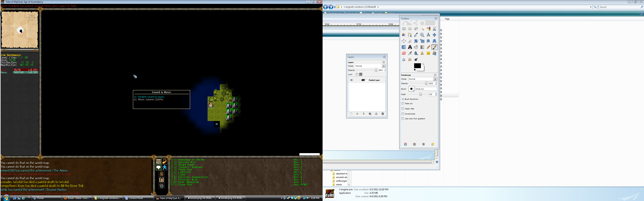Image resolution: width=644 pixels, height=201 pixels.
Task: Switch to tome3.png GIMP taskbar item
Action: (x=200, y=198)
